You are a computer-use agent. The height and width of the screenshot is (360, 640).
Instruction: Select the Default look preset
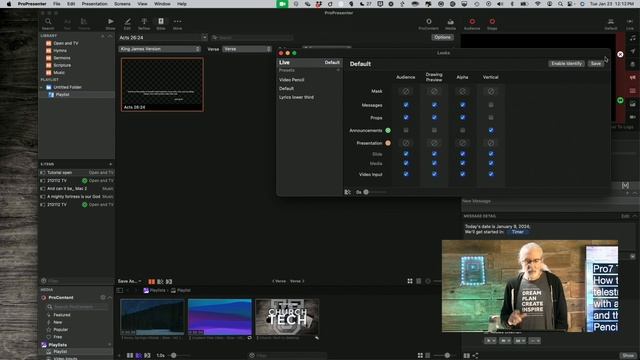(x=286, y=89)
